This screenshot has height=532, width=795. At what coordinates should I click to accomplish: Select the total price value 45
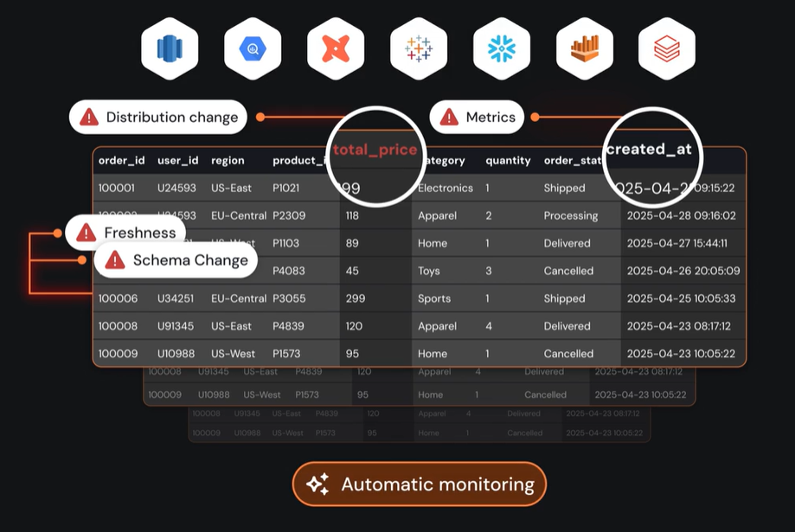click(352, 271)
